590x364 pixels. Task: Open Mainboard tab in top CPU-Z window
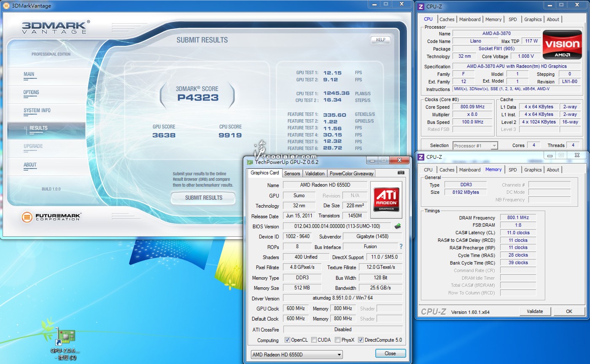[x=470, y=19]
